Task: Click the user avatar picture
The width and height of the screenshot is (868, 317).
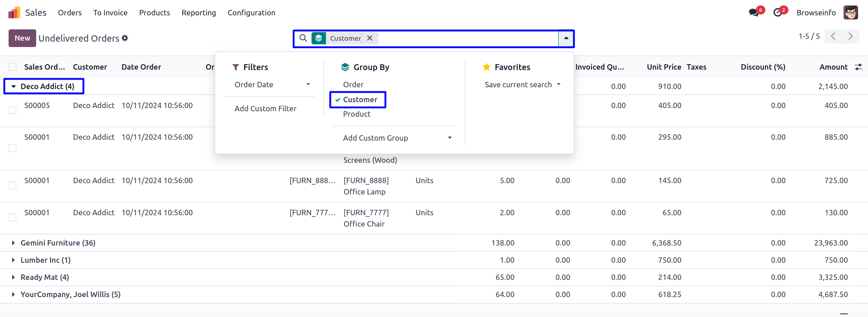Action: (850, 13)
